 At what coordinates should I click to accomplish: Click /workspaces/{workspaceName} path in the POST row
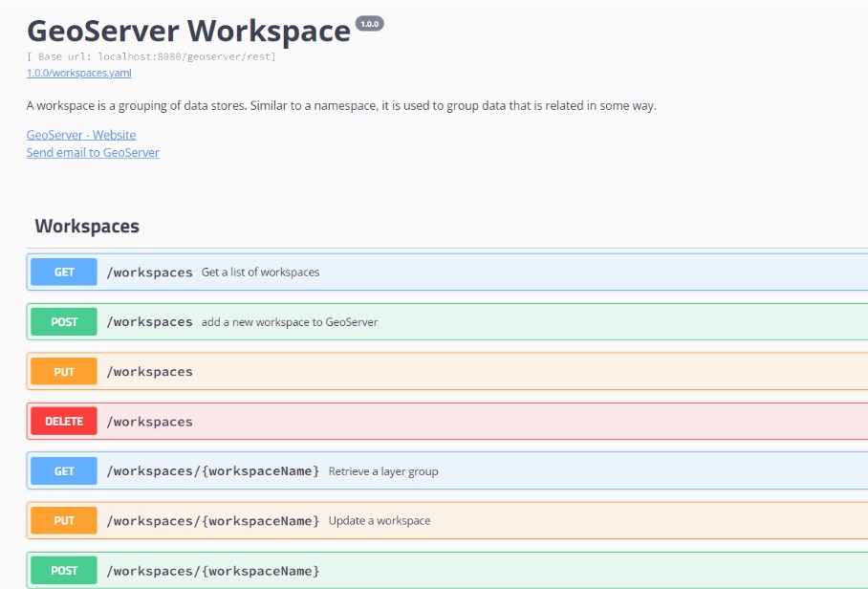coord(212,571)
